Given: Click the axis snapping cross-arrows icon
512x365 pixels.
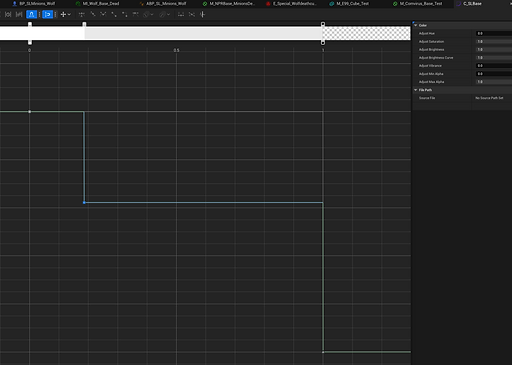Looking at the screenshot, I should pos(63,14).
